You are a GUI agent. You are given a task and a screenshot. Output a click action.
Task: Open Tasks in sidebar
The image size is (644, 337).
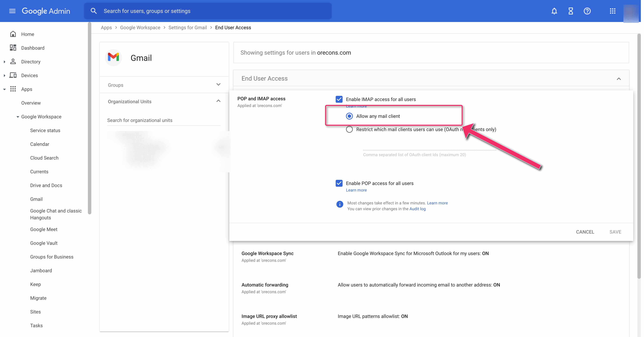point(37,326)
